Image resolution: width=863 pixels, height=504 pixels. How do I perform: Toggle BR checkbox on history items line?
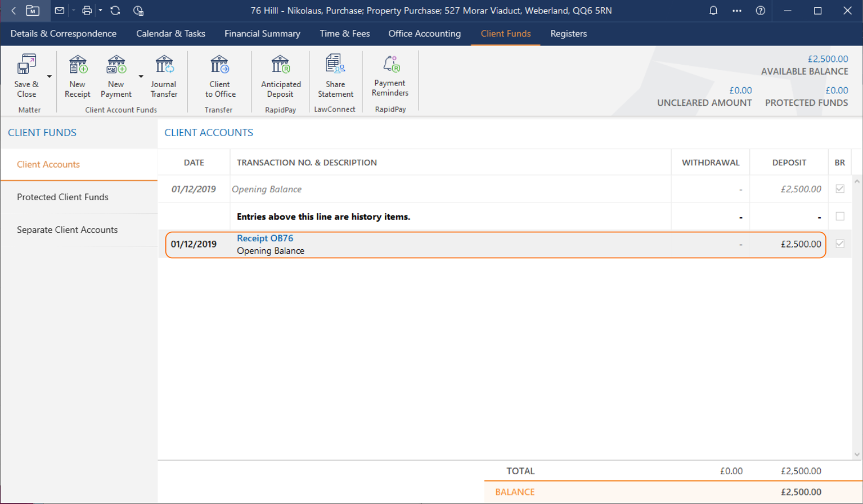click(x=839, y=217)
